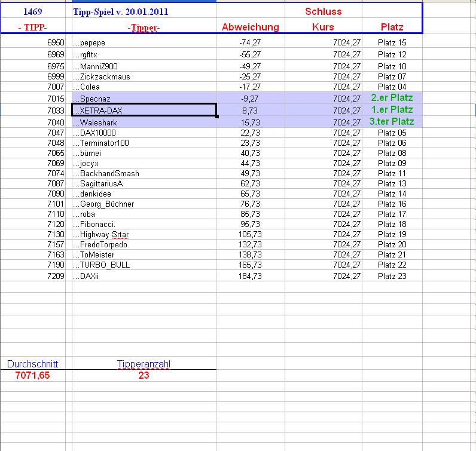
Task: Select the cell 'Platz 20'
Action: coord(392,244)
